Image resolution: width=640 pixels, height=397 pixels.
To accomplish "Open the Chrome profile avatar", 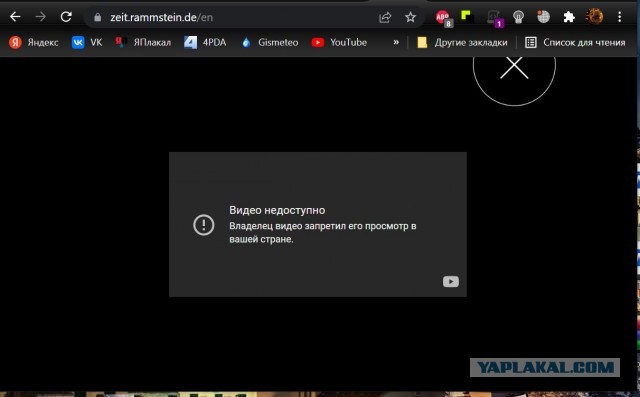I will pyautogui.click(x=594, y=17).
